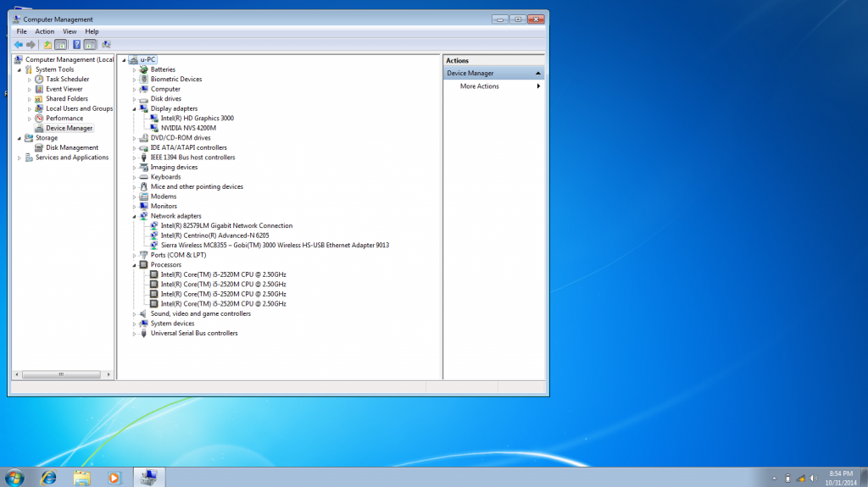The width and height of the screenshot is (868, 487).
Task: Select the Performance icon in console tree
Action: [39, 119]
